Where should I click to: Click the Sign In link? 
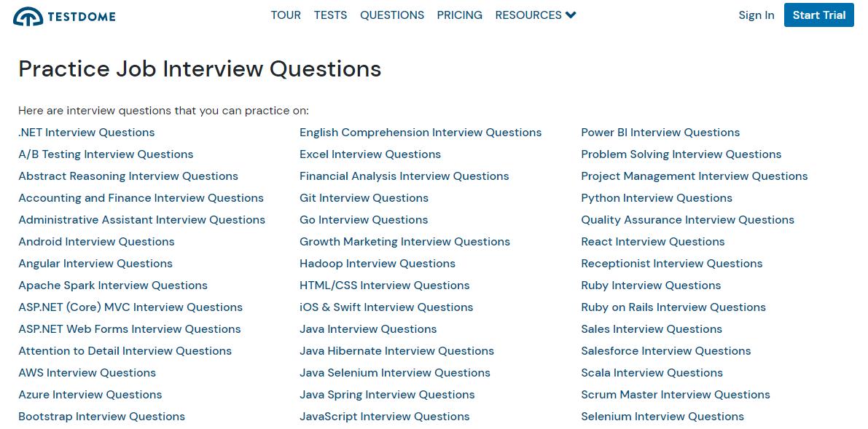click(756, 15)
